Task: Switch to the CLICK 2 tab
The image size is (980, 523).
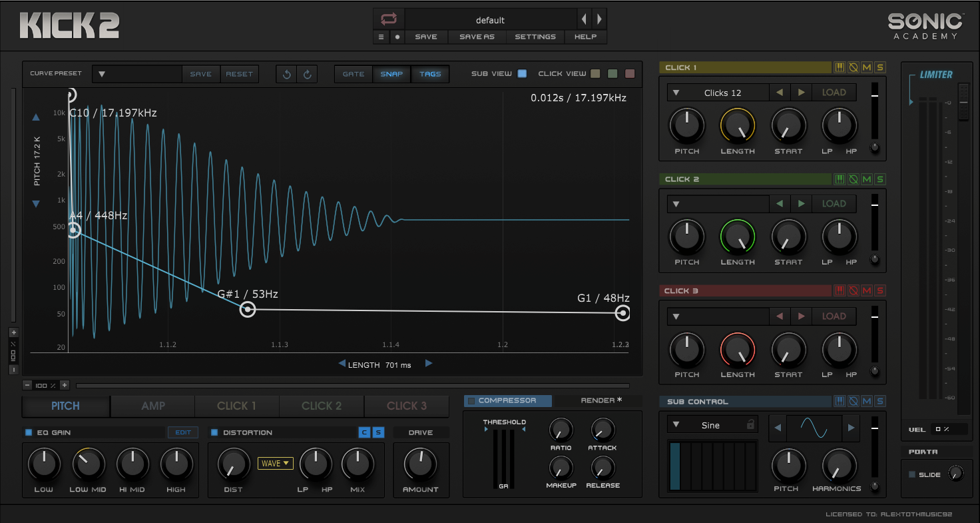Action: (322, 406)
